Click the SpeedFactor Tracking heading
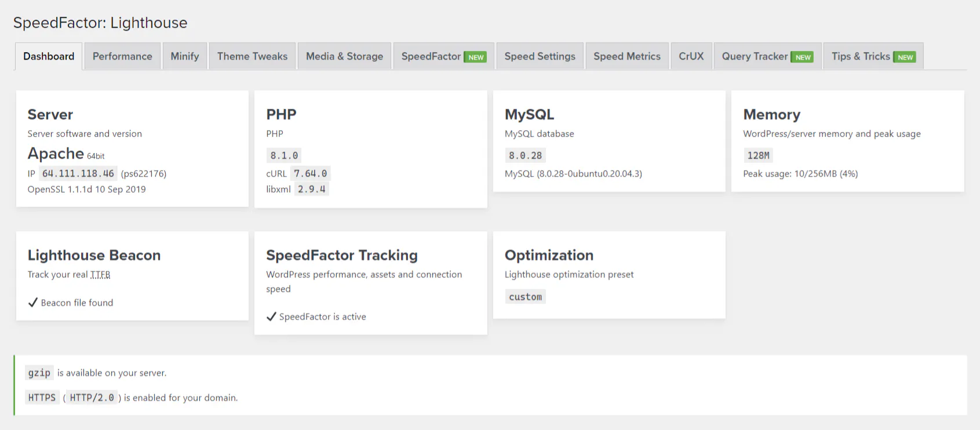 342,256
